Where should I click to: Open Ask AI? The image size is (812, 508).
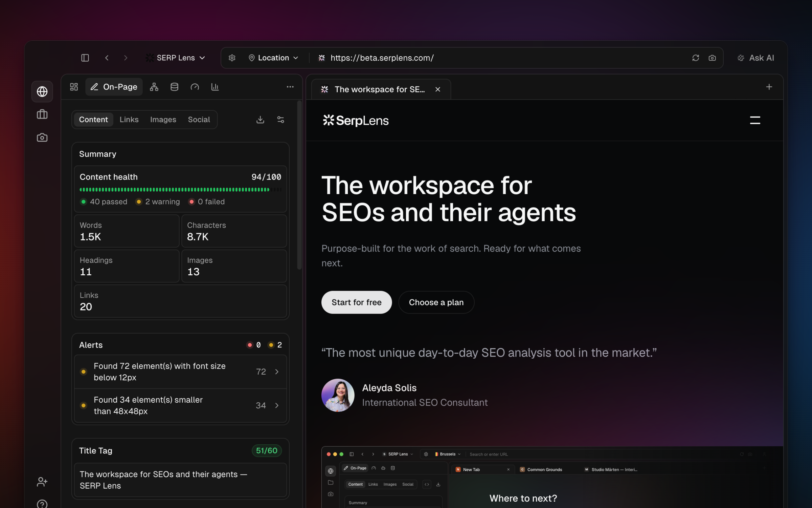(756, 58)
